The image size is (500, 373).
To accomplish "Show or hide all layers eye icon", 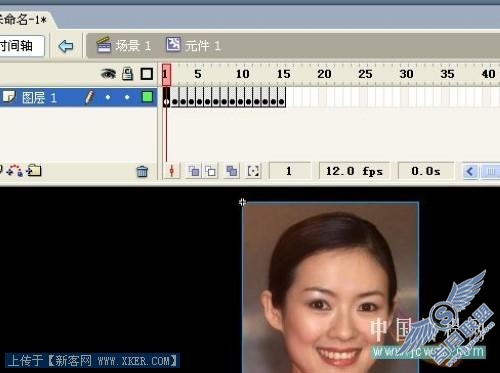I will tap(108, 74).
